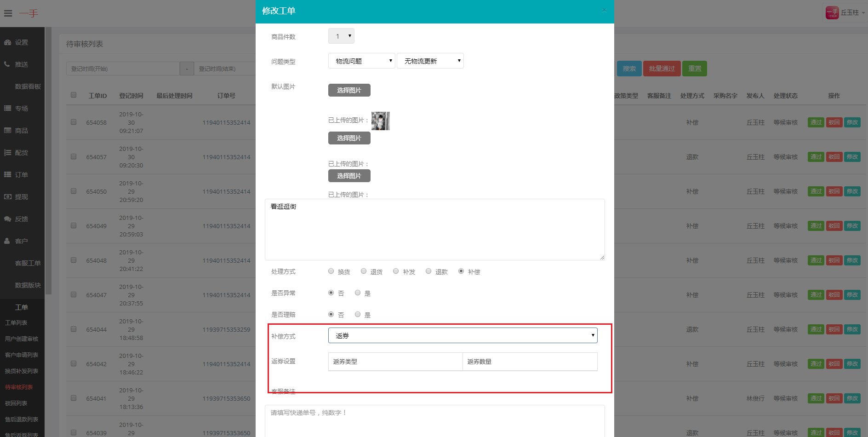Go to 用户创建审核 submenu
The width and height of the screenshot is (868, 437).
click(x=22, y=339)
